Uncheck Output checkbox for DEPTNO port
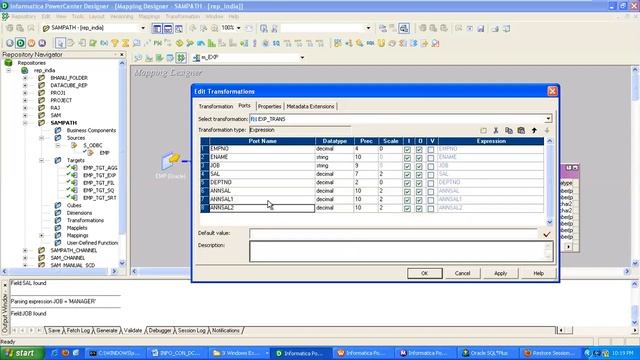The image size is (640, 360). coord(419,183)
